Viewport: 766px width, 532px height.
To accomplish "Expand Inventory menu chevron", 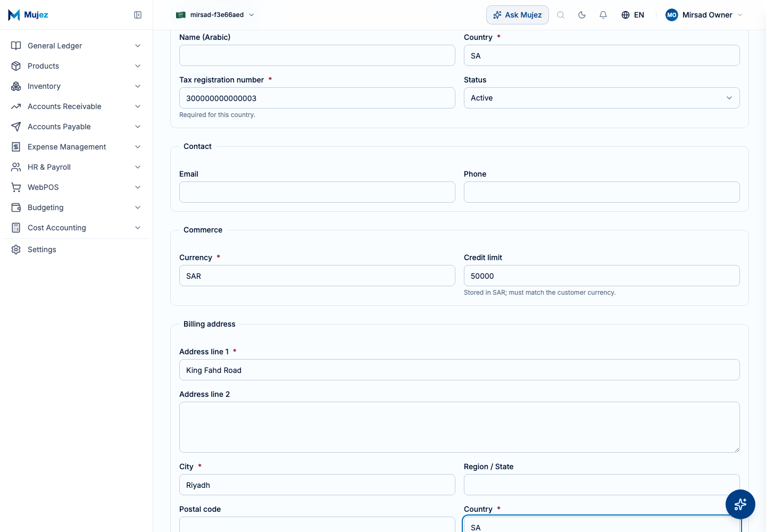I will pos(138,86).
